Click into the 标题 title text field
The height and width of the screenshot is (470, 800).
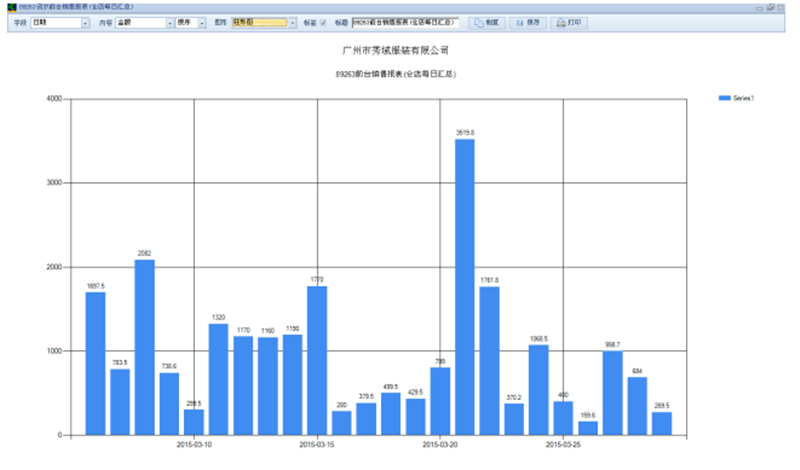(x=405, y=22)
